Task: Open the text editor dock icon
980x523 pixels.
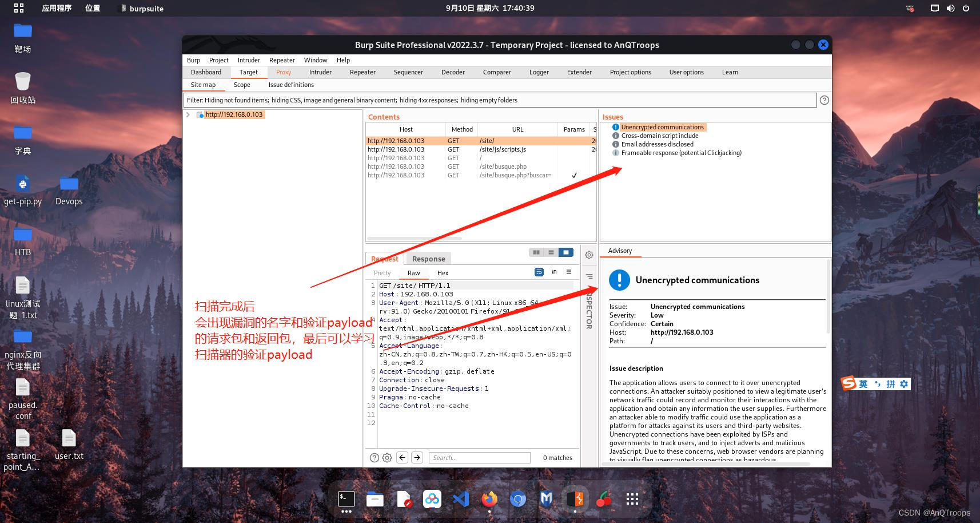Action: (x=404, y=500)
